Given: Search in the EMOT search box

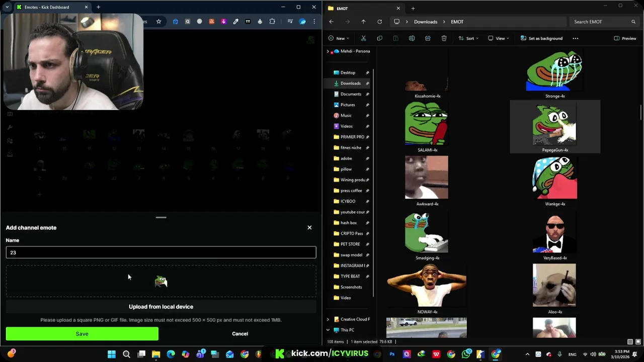Looking at the screenshot, I should coord(605,22).
